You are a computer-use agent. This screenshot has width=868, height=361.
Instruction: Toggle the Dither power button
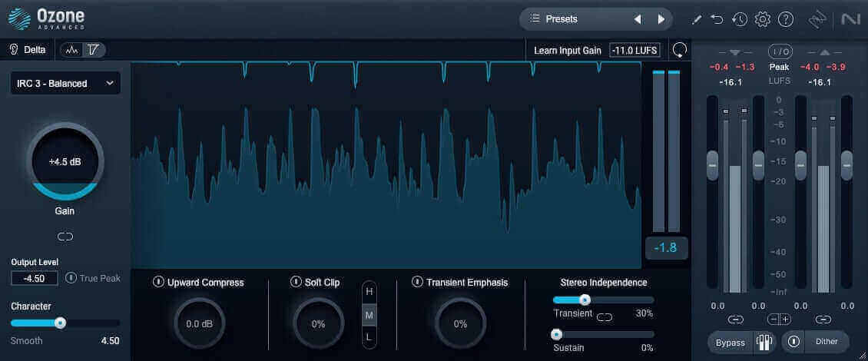(x=793, y=342)
